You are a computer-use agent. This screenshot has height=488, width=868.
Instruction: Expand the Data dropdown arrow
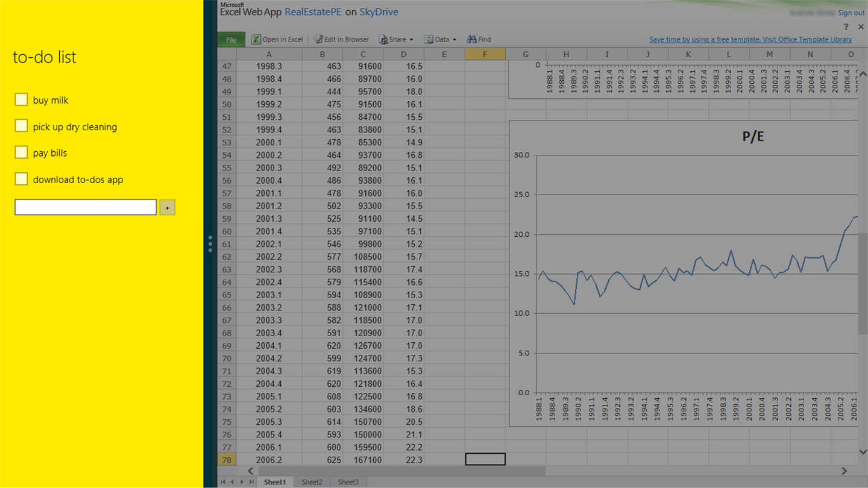click(x=454, y=40)
